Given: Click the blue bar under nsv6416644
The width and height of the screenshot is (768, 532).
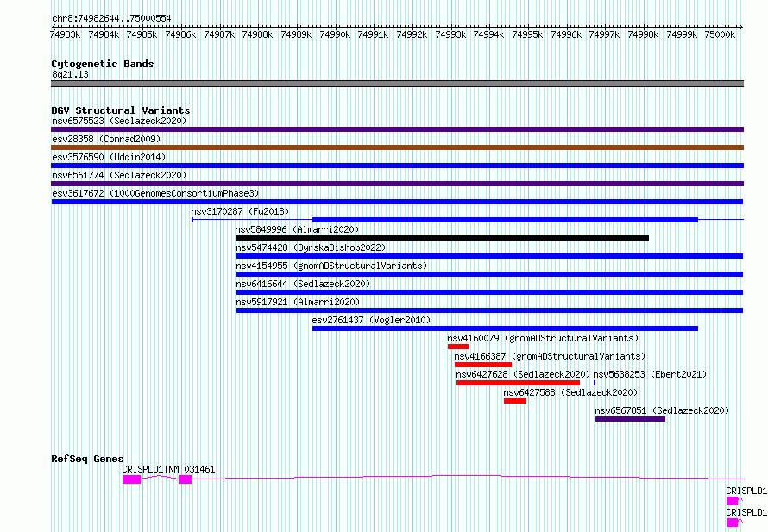Looking at the screenshot, I should 490,292.
